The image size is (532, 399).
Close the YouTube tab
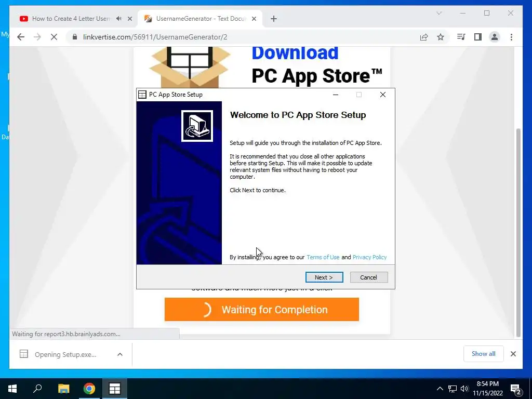pyautogui.click(x=129, y=19)
